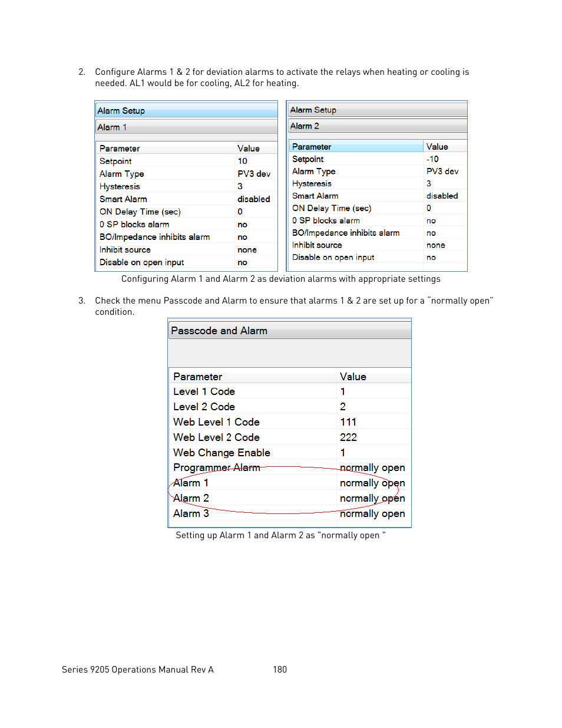Click Parameter column header in Alarm 1 table
Image resolution: width=562 pixels, height=728 pixels.
166,149
